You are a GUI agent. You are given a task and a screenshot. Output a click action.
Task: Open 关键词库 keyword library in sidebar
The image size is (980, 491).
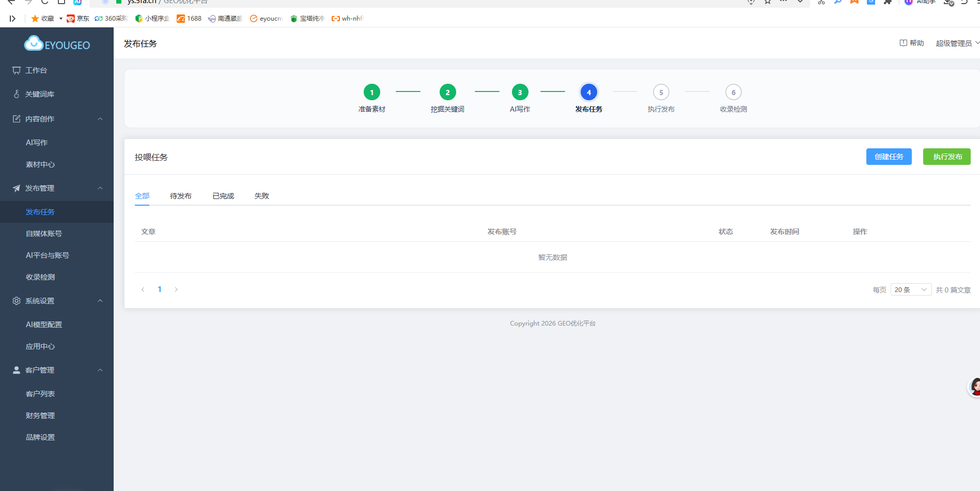(x=40, y=94)
